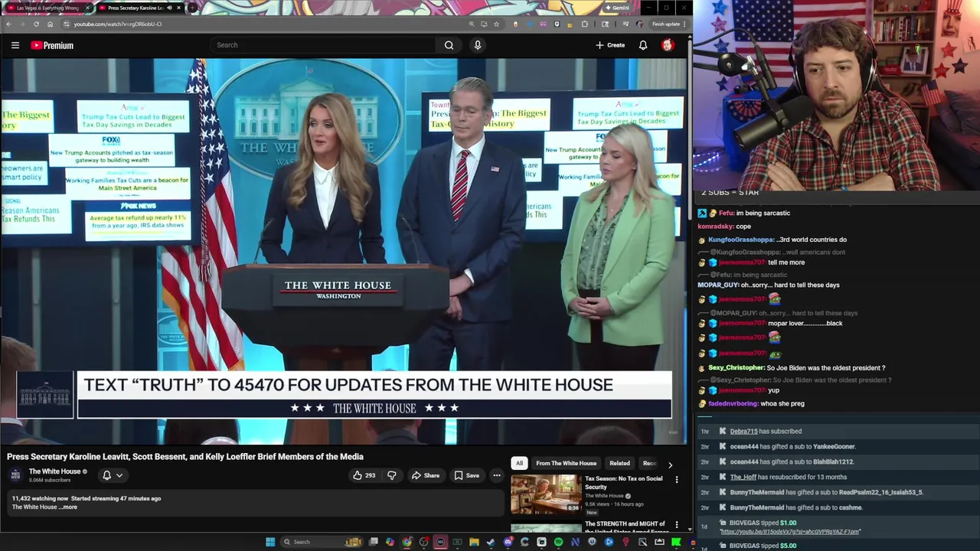Open Task View on the taskbar
This screenshot has width=980, height=551.
pyautogui.click(x=374, y=542)
